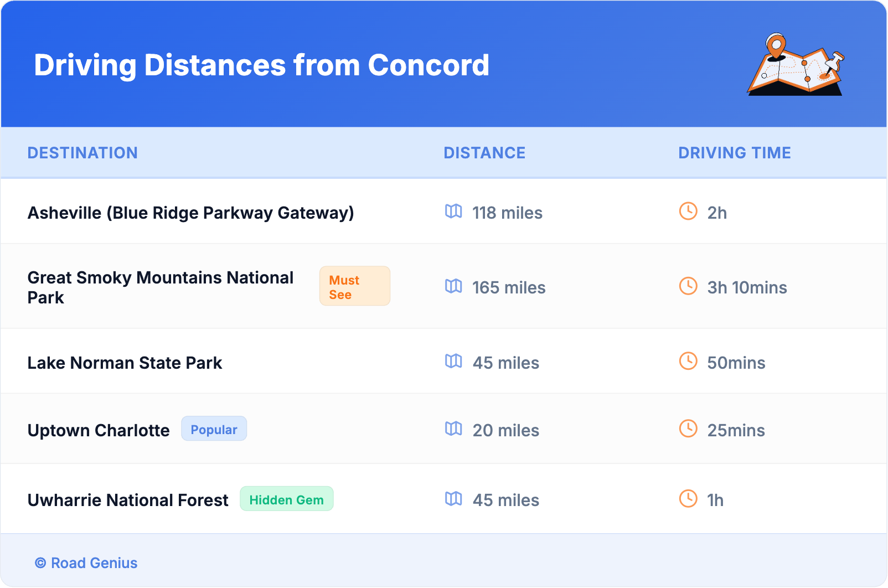Screen dimensions: 888x588
Task: Click the Uwharrie National Forest name
Action: [x=128, y=501]
